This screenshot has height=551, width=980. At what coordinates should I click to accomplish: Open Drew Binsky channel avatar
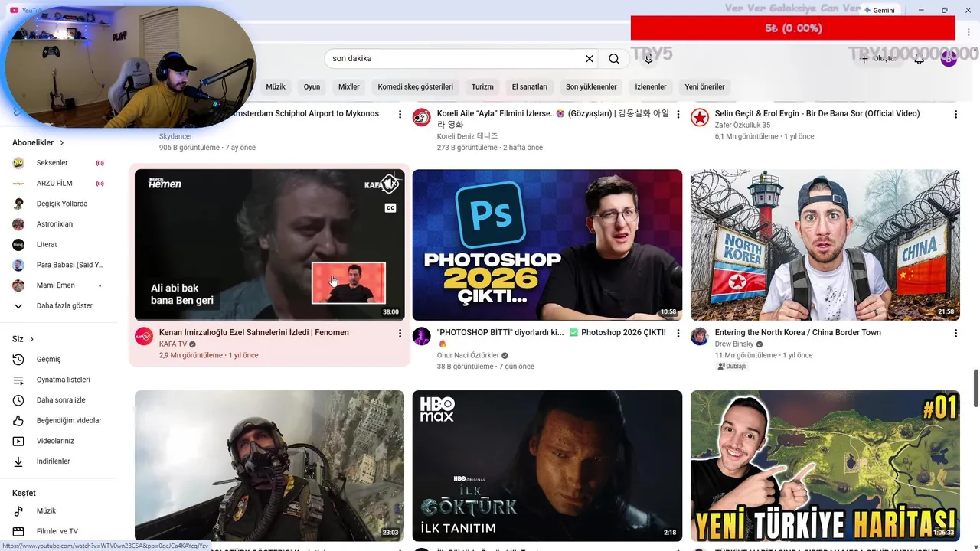699,336
